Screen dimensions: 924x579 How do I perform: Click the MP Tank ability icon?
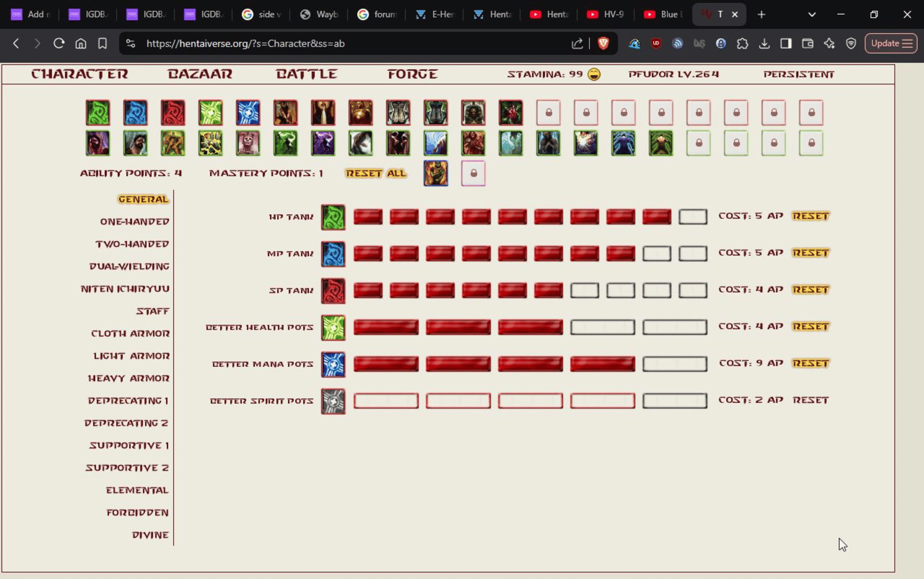coord(333,254)
